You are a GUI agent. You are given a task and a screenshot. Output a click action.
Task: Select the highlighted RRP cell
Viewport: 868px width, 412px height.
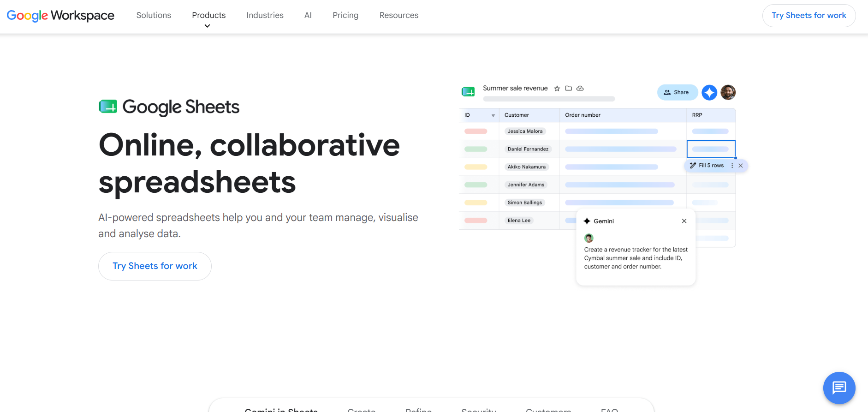(711, 149)
